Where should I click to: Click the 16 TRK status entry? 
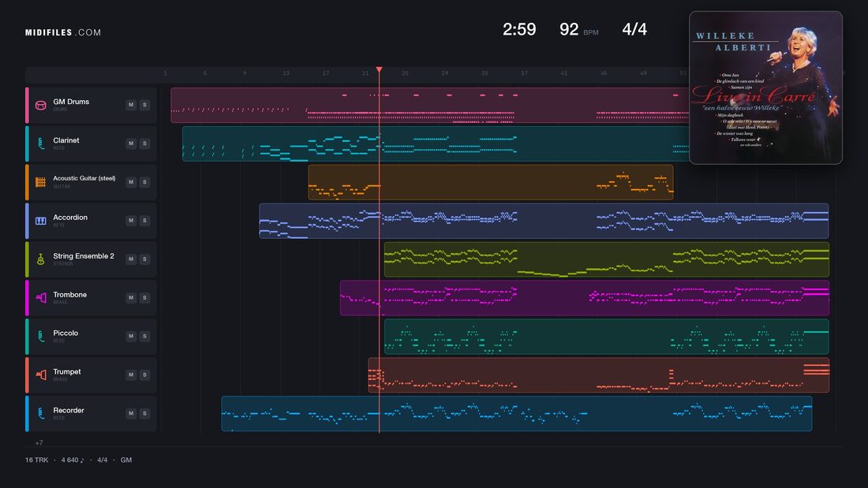[36, 460]
